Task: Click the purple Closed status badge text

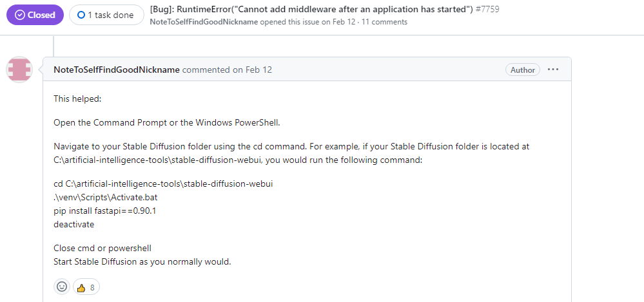Action: coord(41,15)
